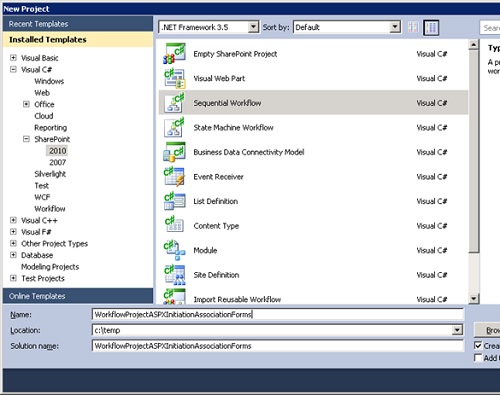The image size is (500, 395).
Task: Collapse the SharePoint node
Action: point(26,139)
